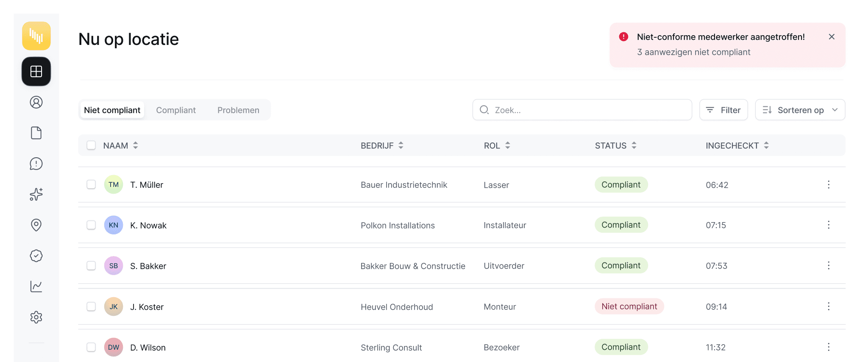Click the DW avatar of D. Wilson
The image size is (868, 362).
[114, 347]
